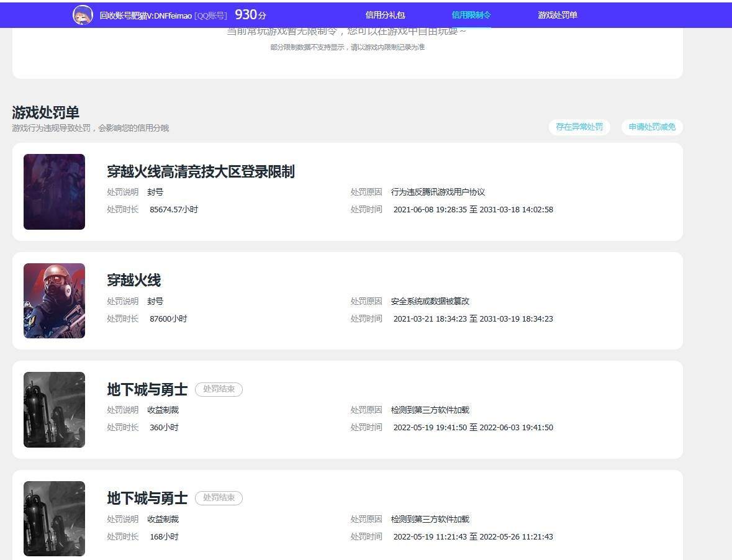Go to the 游戏处罚单 tab
Viewport: 732px width, 560px height.
[x=558, y=15]
